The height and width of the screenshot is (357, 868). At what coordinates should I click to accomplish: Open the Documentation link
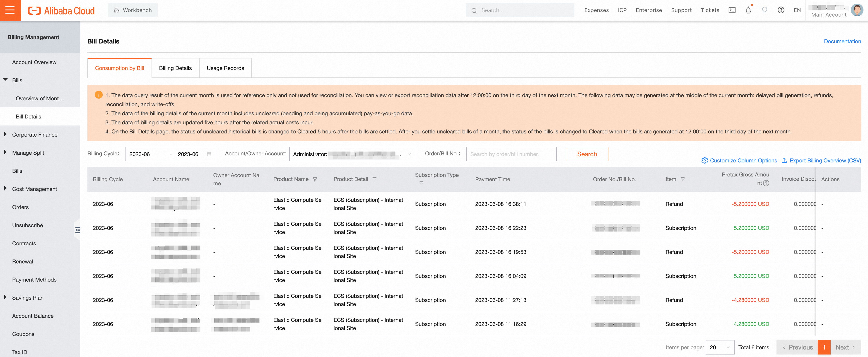pos(842,41)
